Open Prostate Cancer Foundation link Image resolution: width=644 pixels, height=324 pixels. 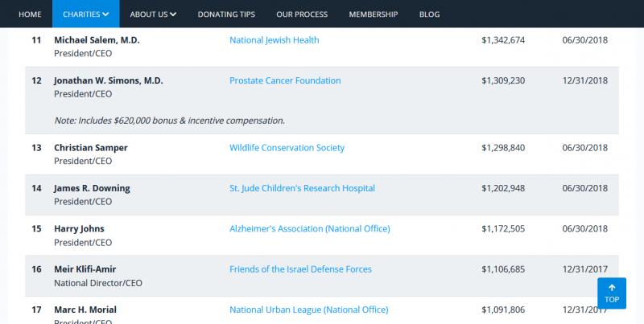[x=285, y=80]
